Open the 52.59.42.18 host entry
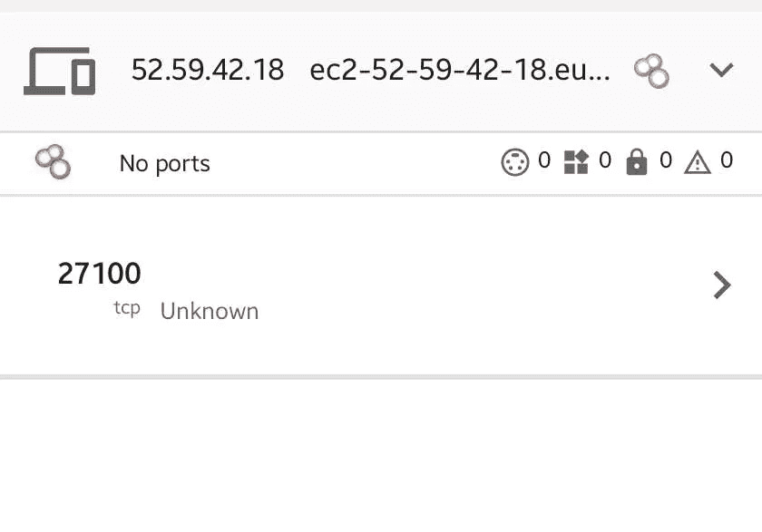 tap(208, 70)
